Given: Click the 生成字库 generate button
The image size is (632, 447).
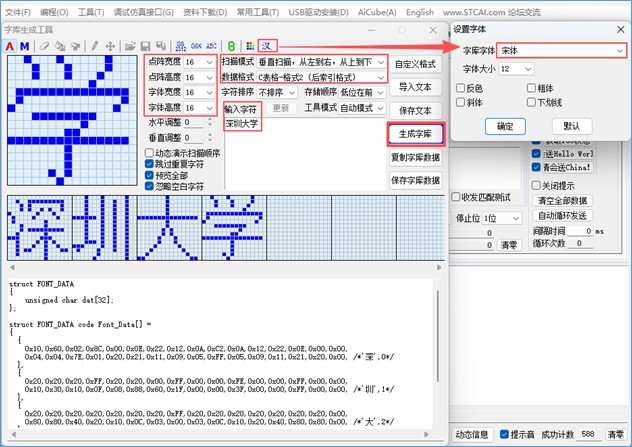Looking at the screenshot, I should (415, 134).
